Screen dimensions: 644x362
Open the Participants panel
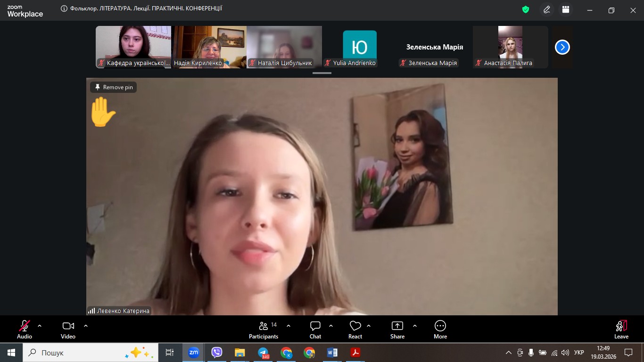click(x=264, y=329)
